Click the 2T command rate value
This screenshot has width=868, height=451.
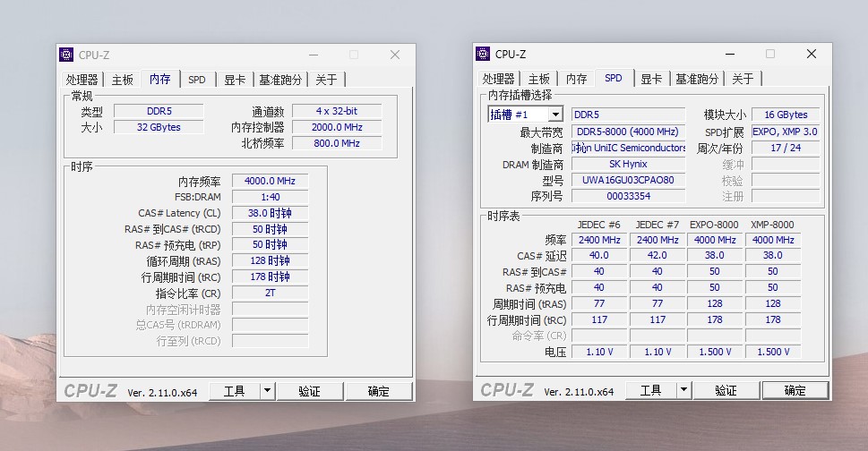271,293
